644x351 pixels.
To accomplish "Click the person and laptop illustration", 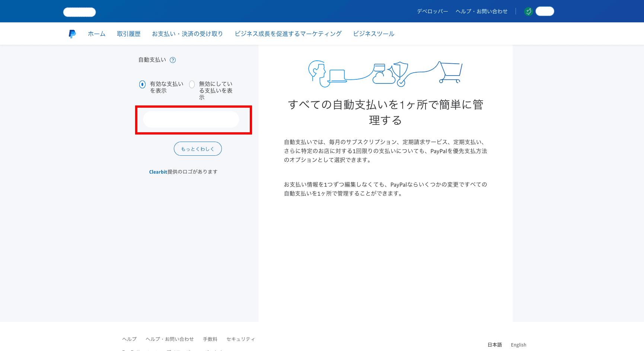I will [327, 74].
